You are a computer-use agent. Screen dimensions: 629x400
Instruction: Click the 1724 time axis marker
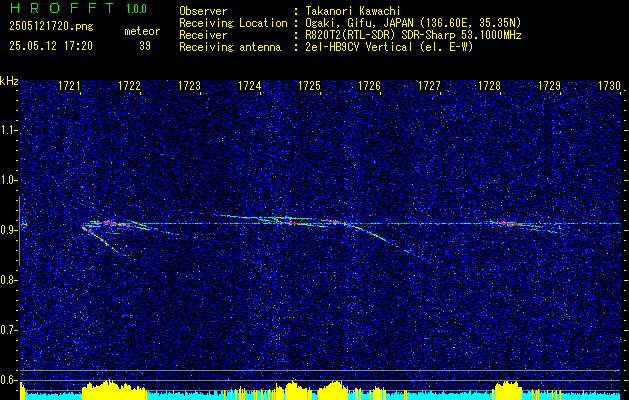pos(250,86)
